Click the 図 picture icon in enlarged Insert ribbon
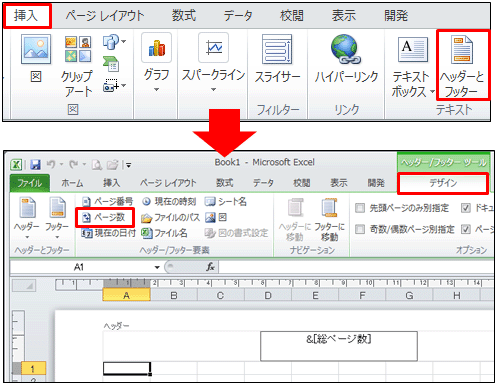 pos(36,49)
